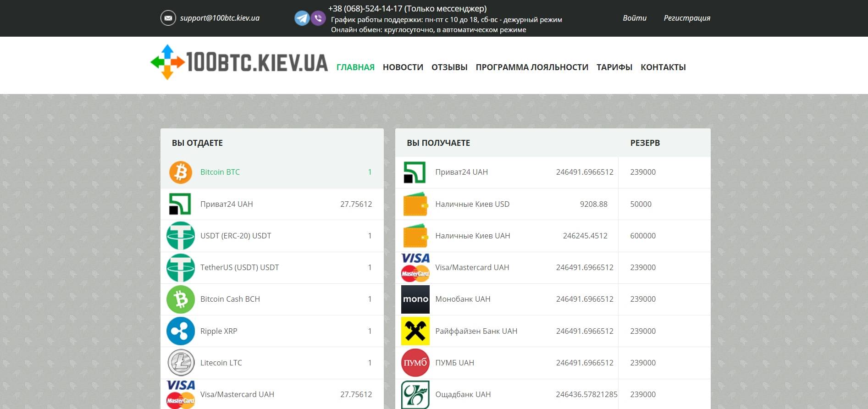Screen dimensions: 868x409
Task: Choose Visa/Mastercard UAH label in receive list
Action: (x=472, y=267)
